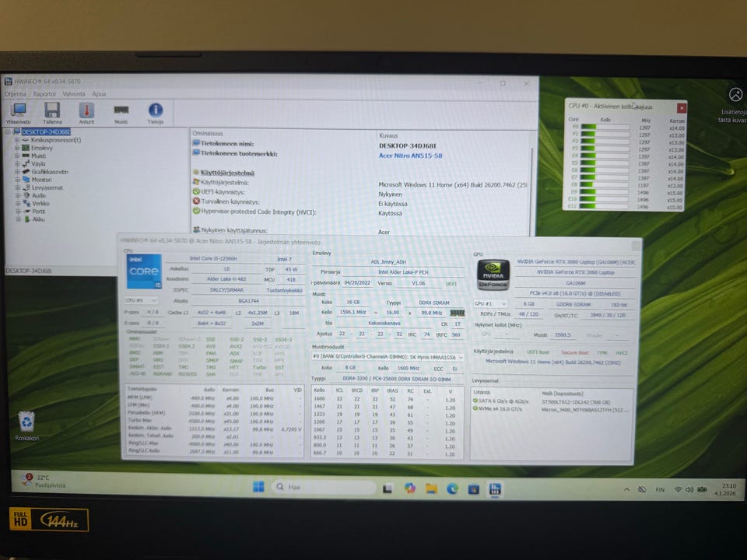Open the Windows Start button
The height and width of the screenshot is (560, 747).
(258, 487)
